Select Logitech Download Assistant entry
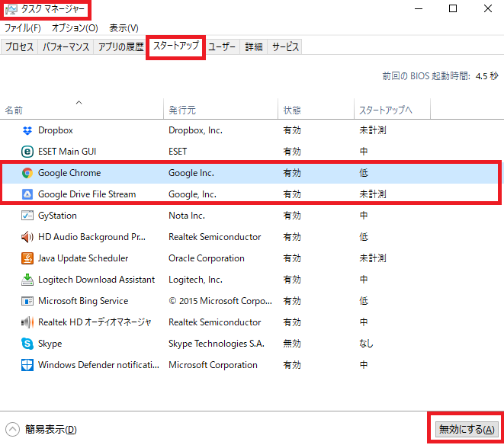The width and height of the screenshot is (504, 445). pos(96,280)
